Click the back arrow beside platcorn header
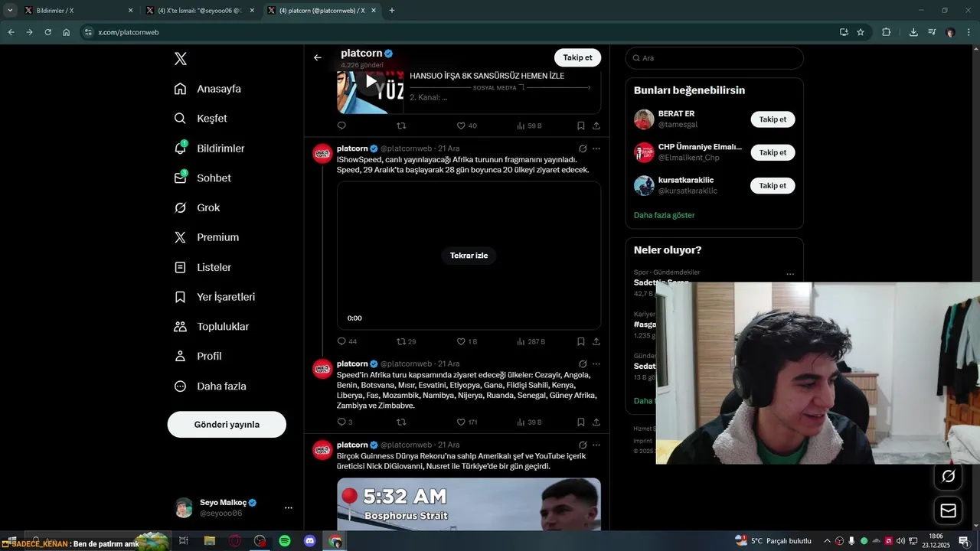This screenshot has height=551, width=980. 318,57
